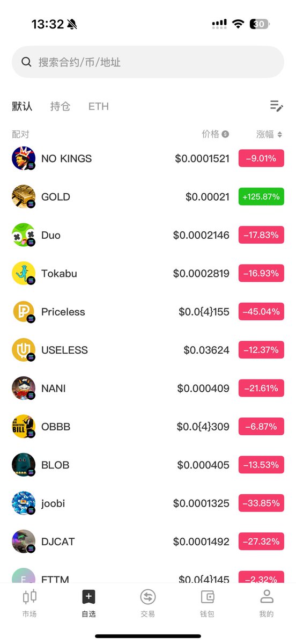Open the NO KINGS token row
The image size is (296, 644).
pyautogui.click(x=148, y=158)
